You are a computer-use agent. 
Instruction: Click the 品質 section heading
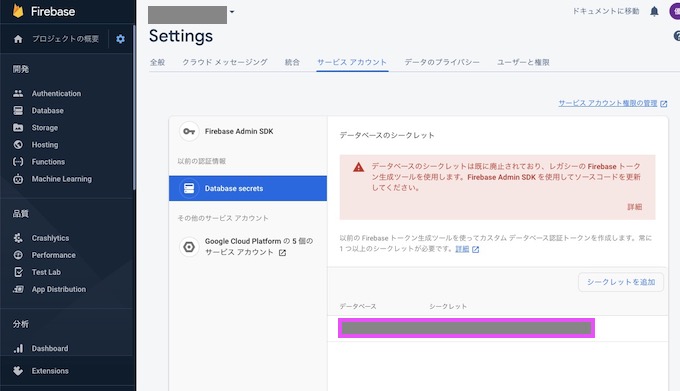tap(20, 213)
